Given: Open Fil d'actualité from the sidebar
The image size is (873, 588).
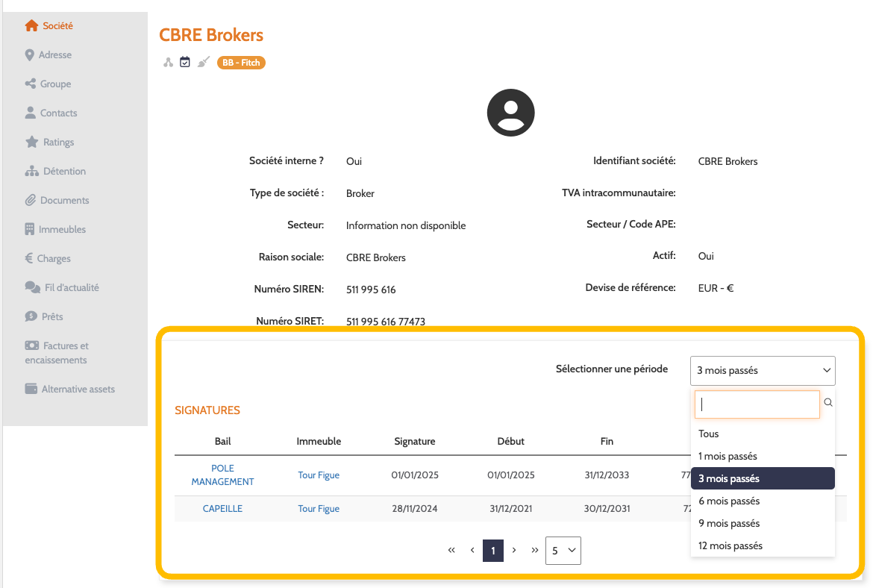Looking at the screenshot, I should pyautogui.click(x=71, y=288).
